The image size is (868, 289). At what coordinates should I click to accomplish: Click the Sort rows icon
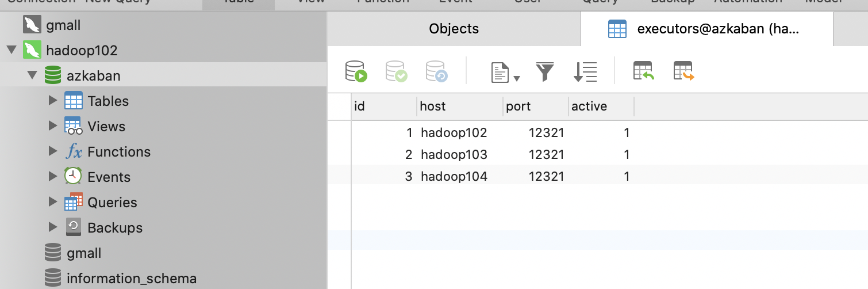click(585, 72)
